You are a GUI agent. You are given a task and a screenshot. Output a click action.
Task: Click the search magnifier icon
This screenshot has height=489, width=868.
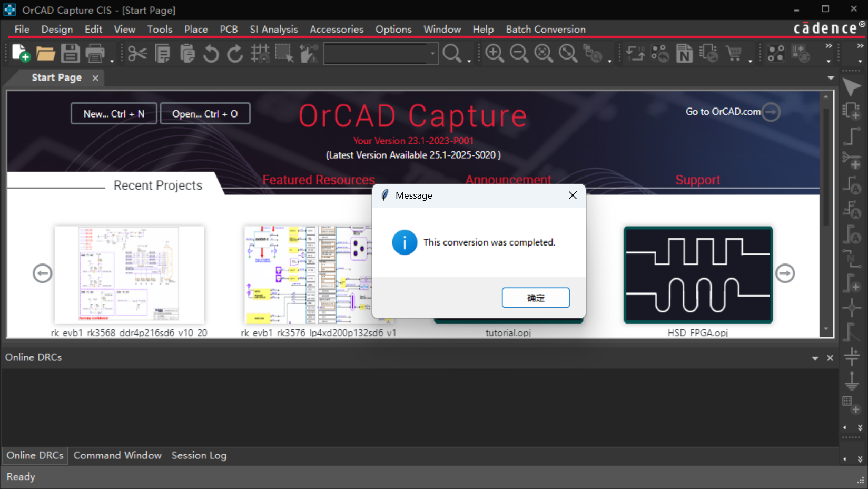point(452,53)
